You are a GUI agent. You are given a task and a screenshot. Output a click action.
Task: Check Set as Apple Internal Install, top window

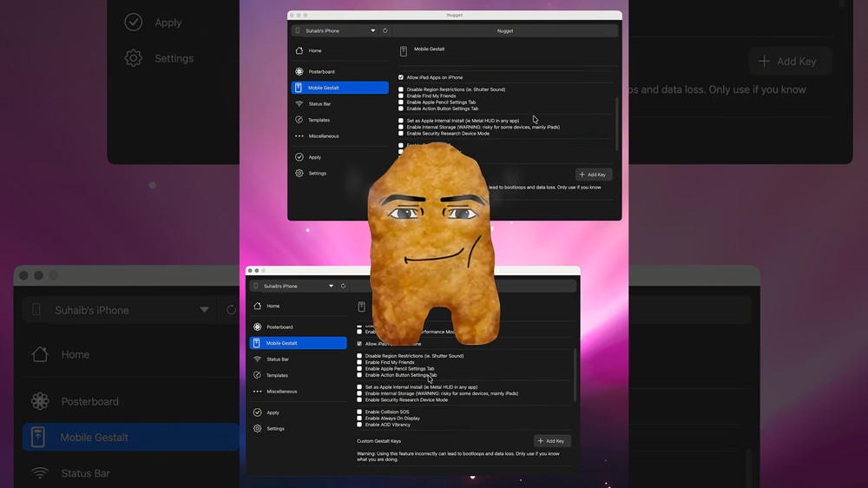click(x=401, y=120)
